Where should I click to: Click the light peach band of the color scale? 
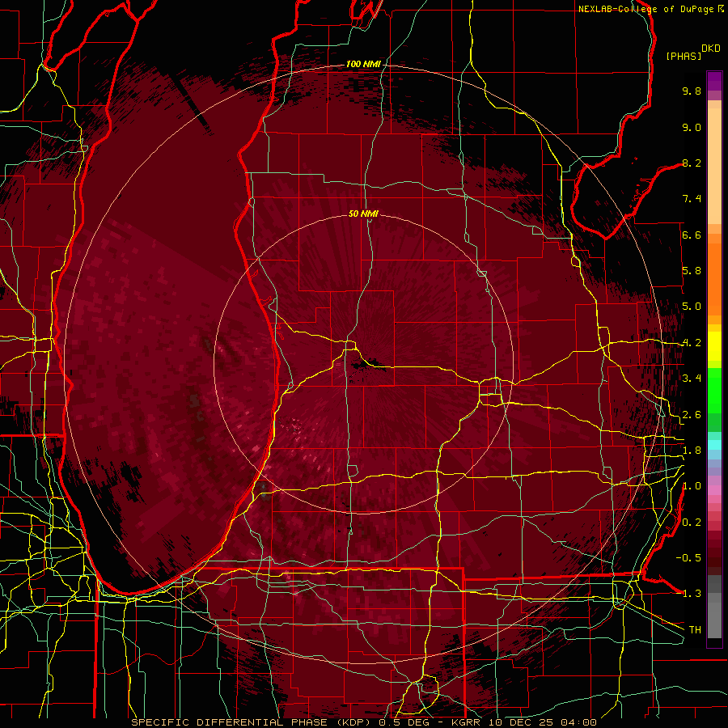point(714,166)
